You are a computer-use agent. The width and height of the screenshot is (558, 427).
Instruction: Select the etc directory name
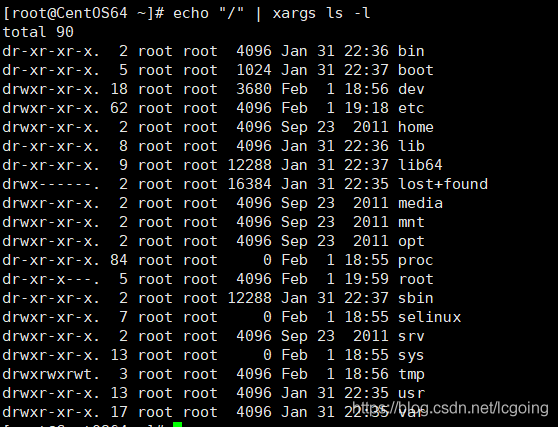pos(411,108)
